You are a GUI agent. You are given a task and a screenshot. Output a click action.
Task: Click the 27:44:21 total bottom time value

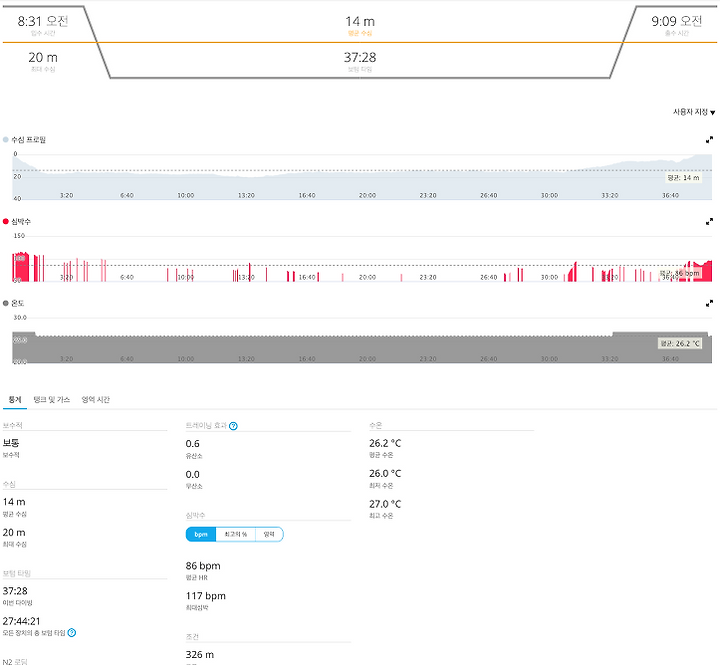[x=22, y=621]
